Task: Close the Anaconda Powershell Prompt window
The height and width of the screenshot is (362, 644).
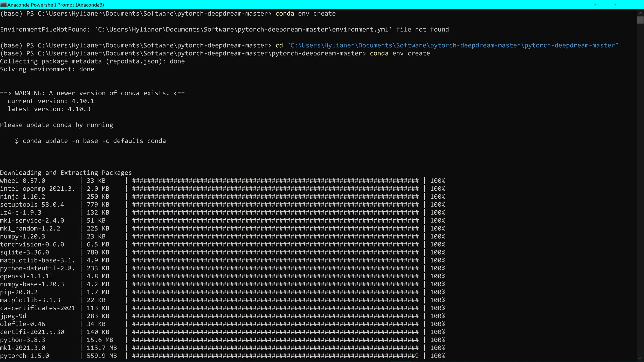Action: click(634, 5)
